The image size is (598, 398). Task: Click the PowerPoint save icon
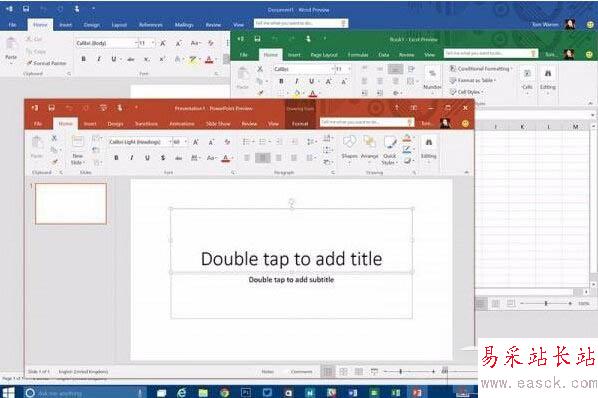(51, 108)
